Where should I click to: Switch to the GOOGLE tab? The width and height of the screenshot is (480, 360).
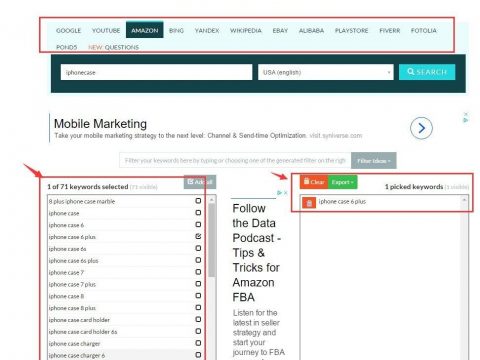click(x=69, y=30)
